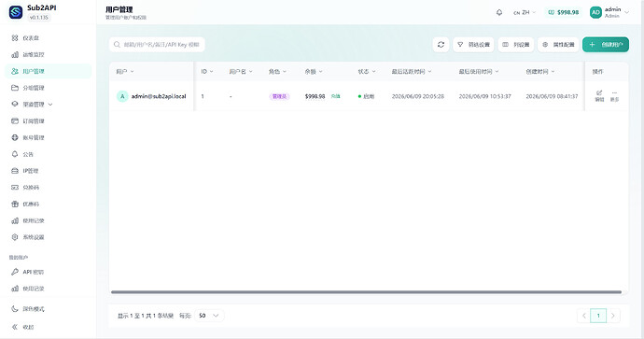
Task: Open the more (…) actions for admin row
Action: click(614, 96)
